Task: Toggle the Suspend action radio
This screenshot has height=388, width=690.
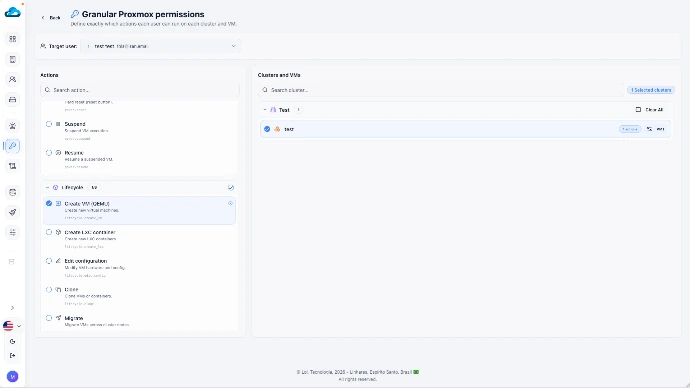Action: pyautogui.click(x=49, y=124)
